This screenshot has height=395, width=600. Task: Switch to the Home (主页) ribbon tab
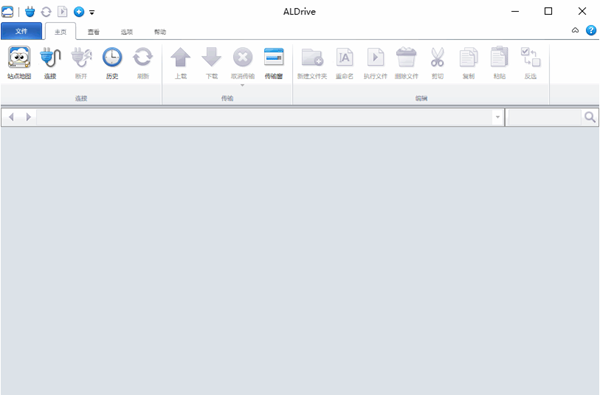pos(60,32)
